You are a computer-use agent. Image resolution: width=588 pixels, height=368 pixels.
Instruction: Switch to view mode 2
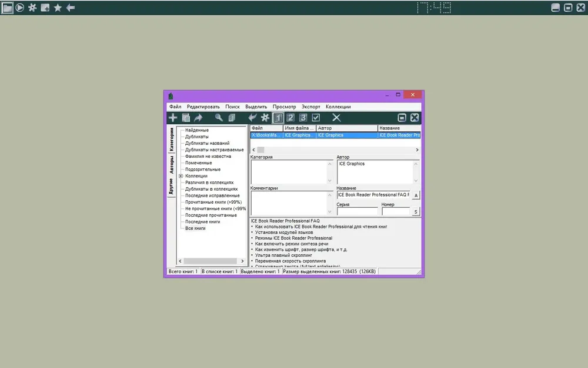click(290, 118)
